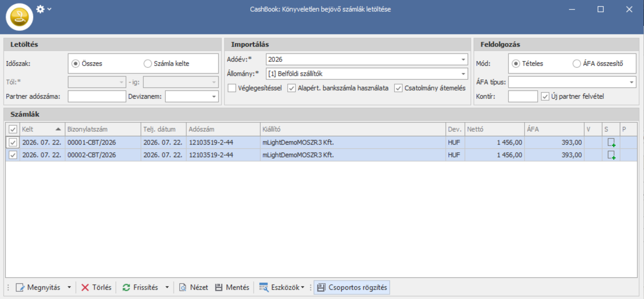This screenshot has height=299, width=644.
Task: Open the settings gear menu
Action: point(43,9)
